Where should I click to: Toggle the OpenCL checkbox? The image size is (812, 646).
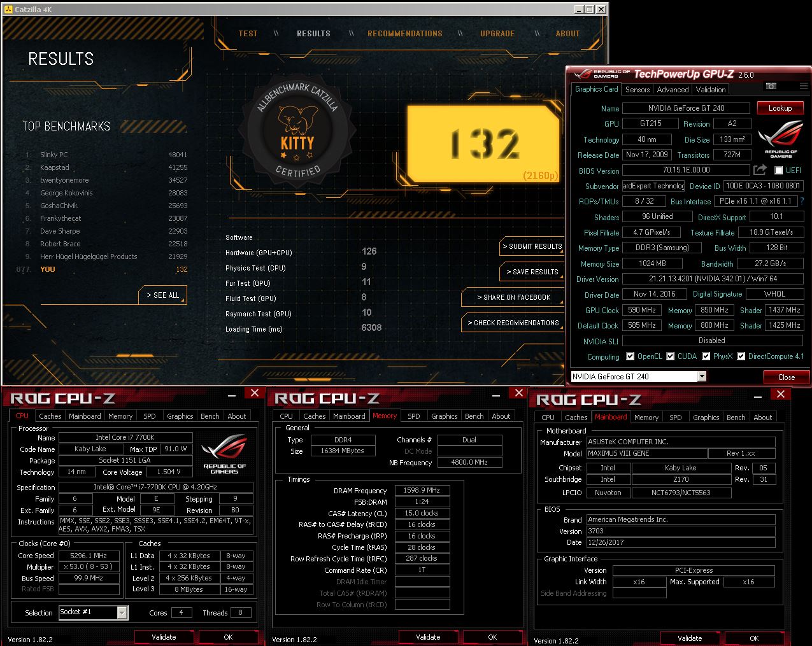[630, 356]
